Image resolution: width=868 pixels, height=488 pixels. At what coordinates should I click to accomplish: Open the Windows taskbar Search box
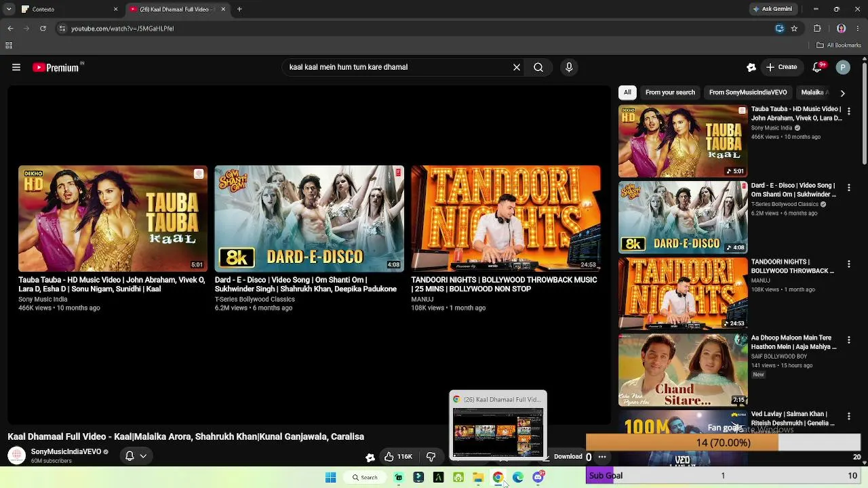365,477
